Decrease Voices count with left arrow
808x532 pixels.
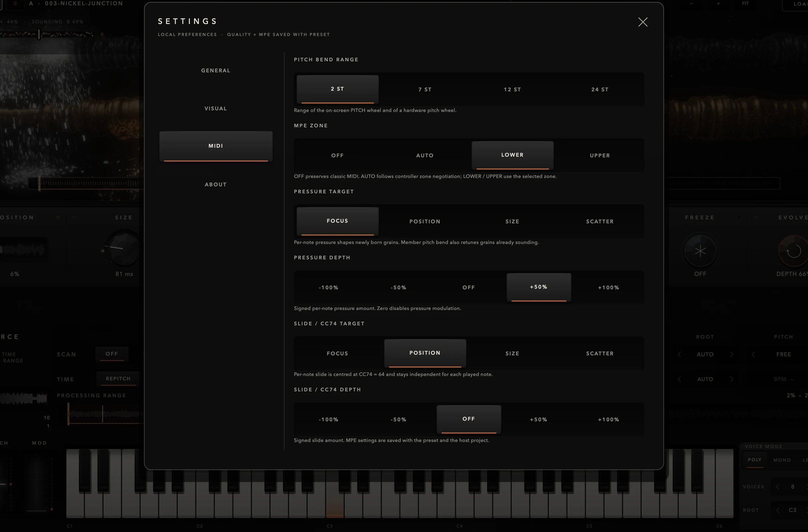coord(777,487)
